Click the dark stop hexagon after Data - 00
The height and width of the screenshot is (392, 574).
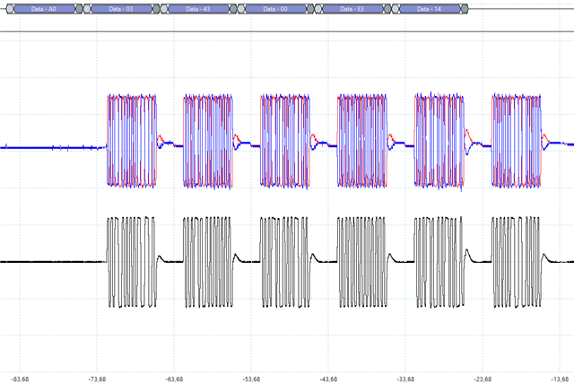(310, 9)
